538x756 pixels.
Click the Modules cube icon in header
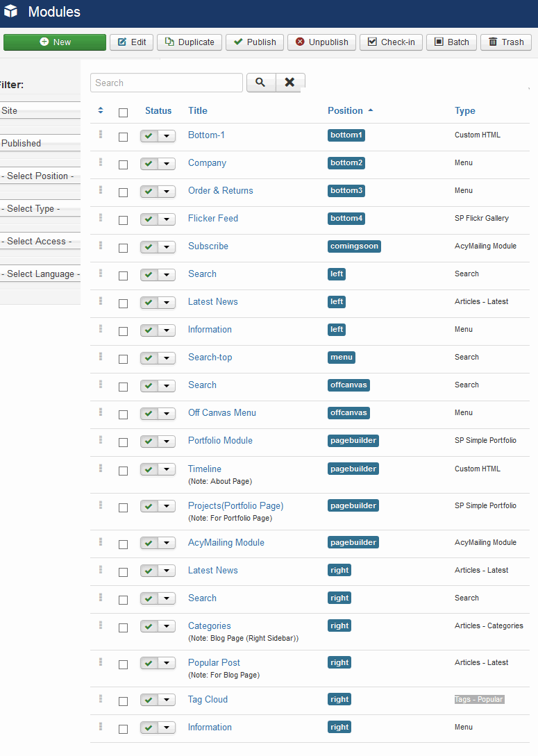(x=10, y=12)
